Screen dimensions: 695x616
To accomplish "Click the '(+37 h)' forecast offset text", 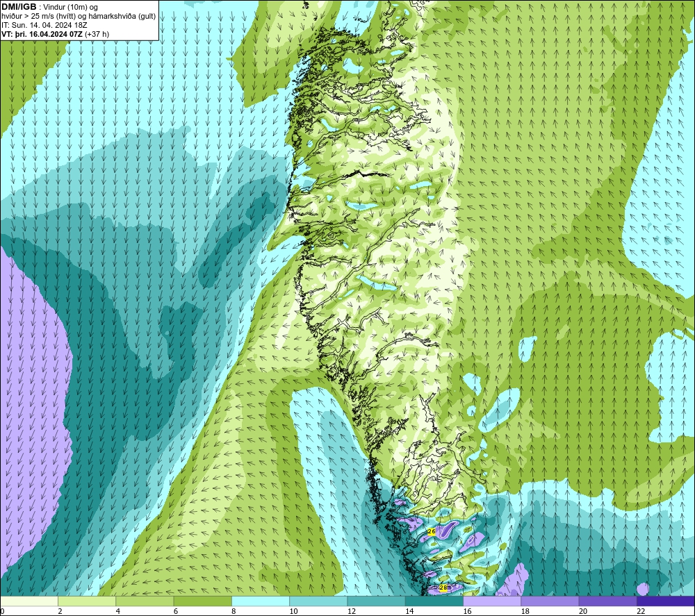I will [97, 34].
